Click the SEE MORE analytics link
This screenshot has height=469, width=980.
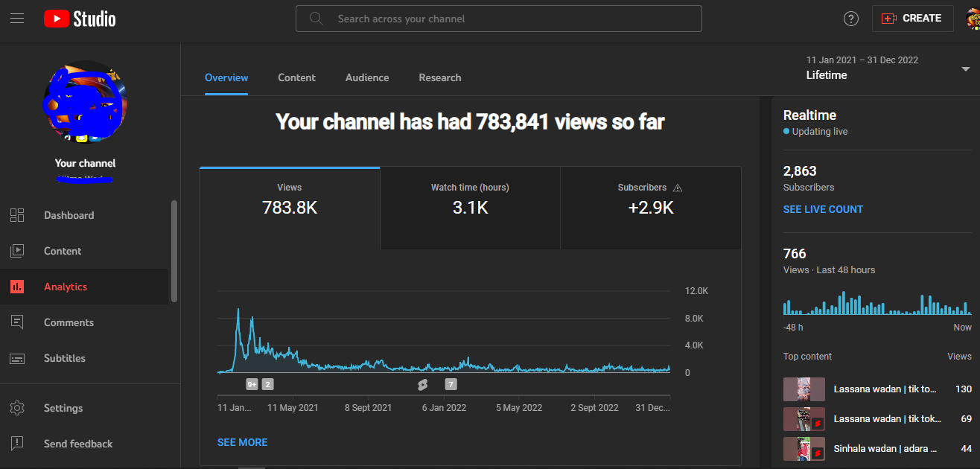coord(242,442)
